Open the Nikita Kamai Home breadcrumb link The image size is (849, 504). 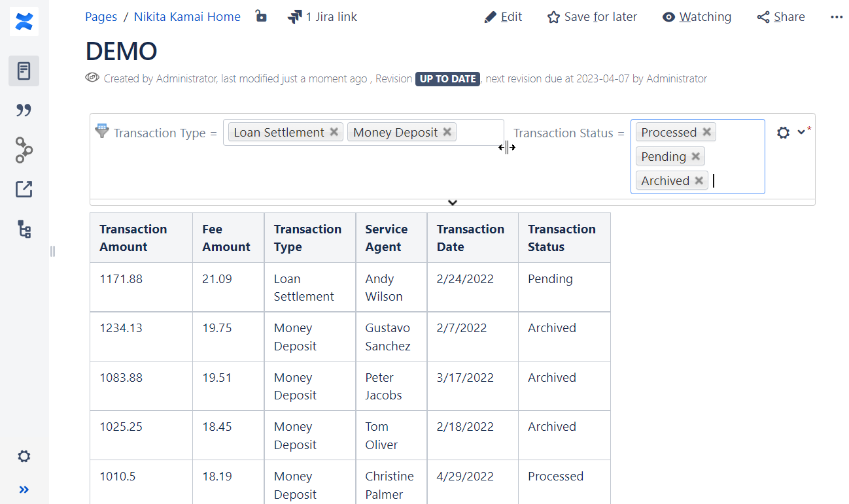pos(187,17)
